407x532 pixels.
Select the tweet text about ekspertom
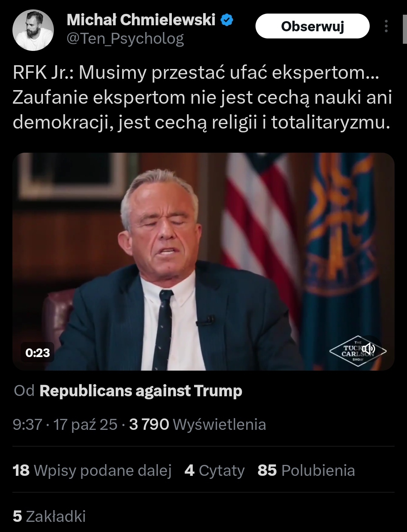click(x=202, y=97)
